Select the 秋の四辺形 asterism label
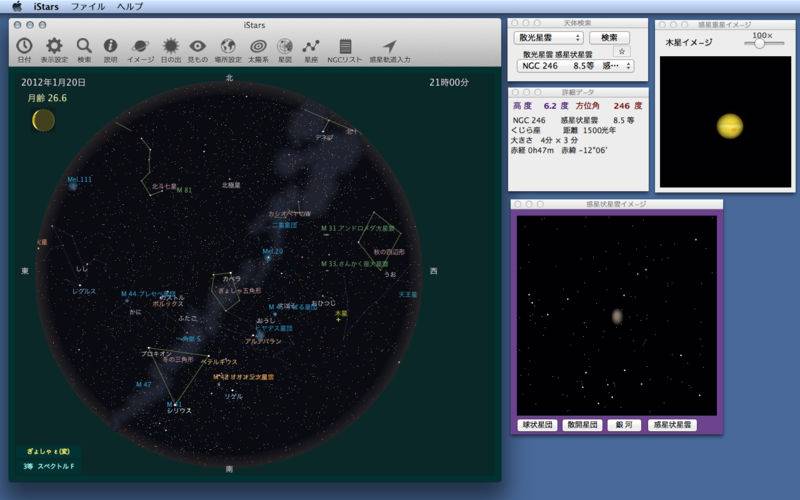Viewport: 800px width, 500px height. (x=389, y=252)
